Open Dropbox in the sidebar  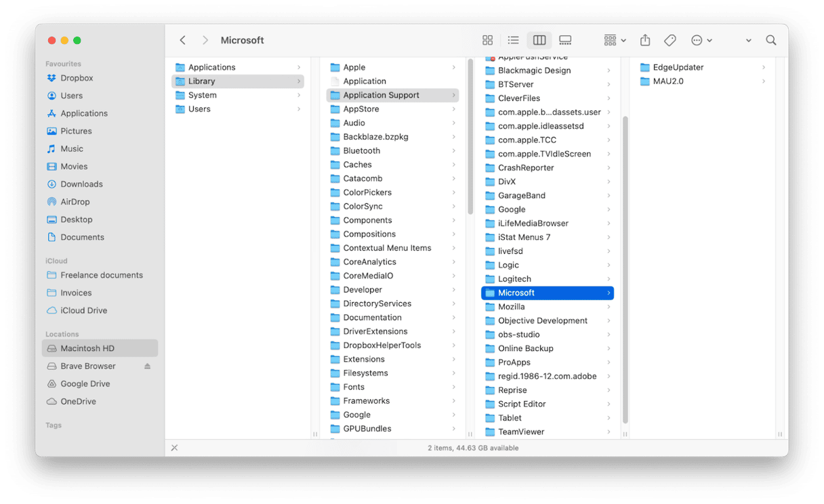pos(100,78)
